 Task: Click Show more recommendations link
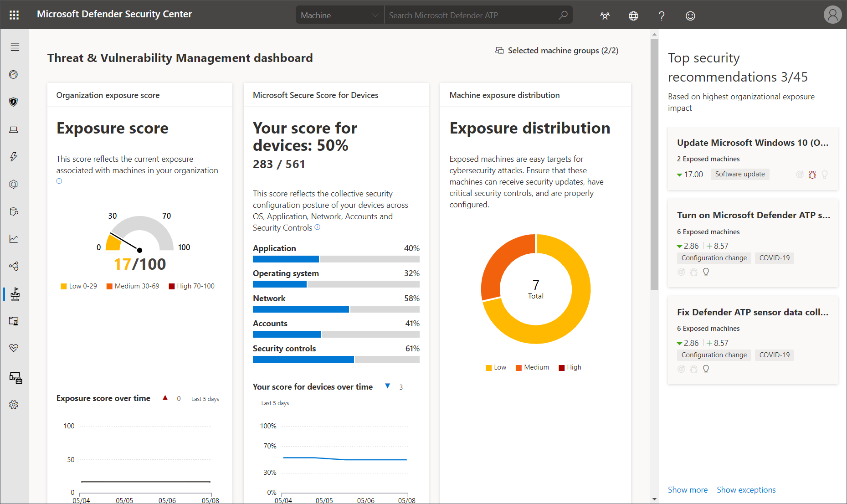[688, 490]
